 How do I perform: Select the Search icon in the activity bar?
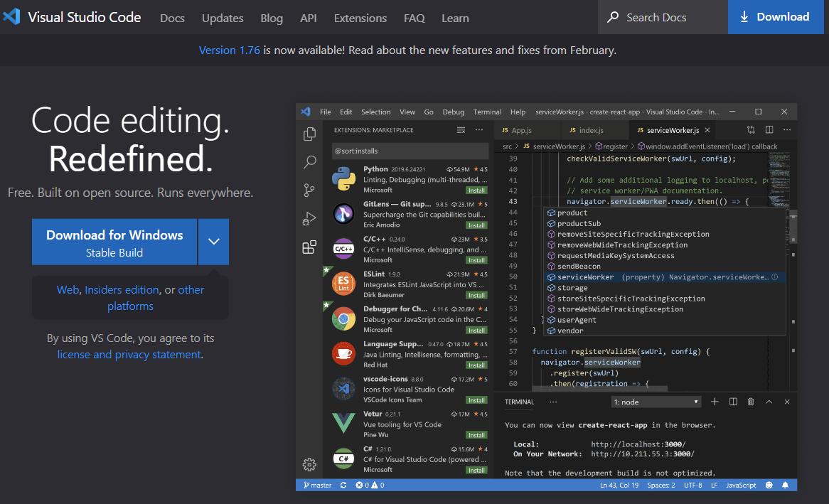click(309, 162)
